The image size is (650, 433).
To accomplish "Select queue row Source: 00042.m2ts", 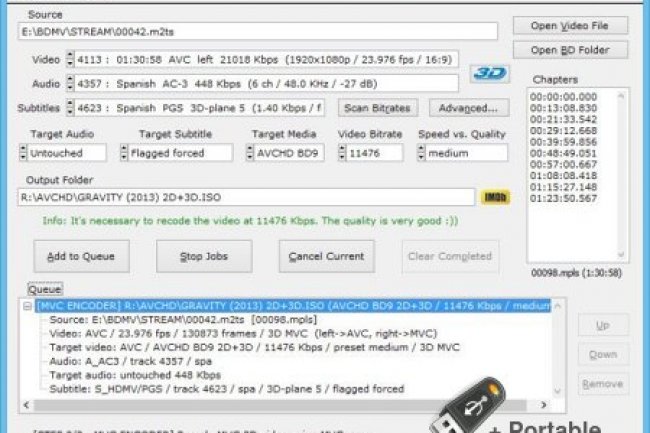I will (183, 320).
